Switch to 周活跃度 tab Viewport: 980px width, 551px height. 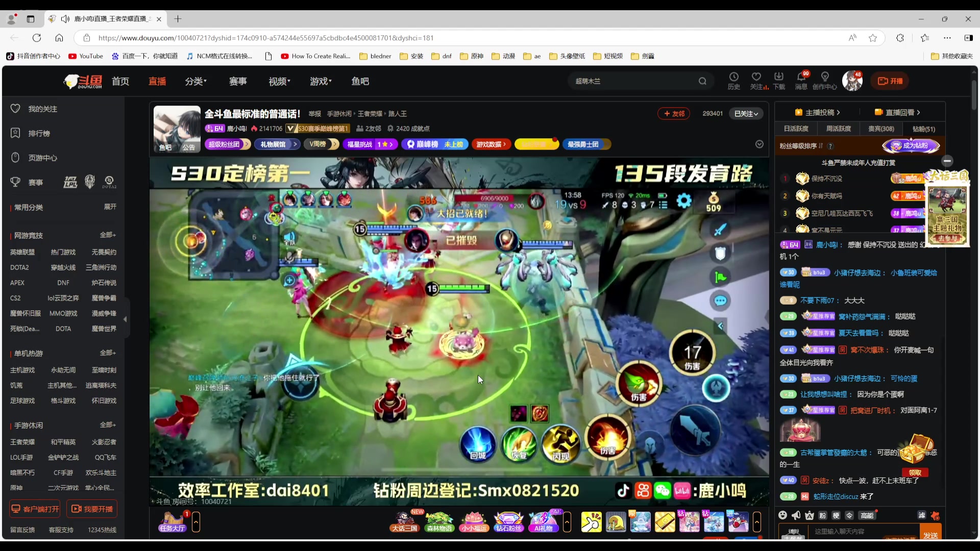[x=839, y=129]
